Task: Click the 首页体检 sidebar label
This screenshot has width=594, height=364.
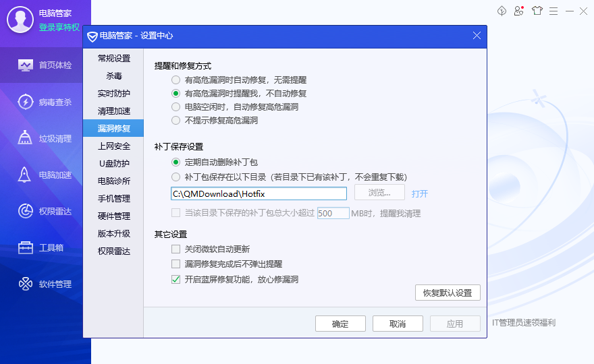Action: click(x=55, y=65)
